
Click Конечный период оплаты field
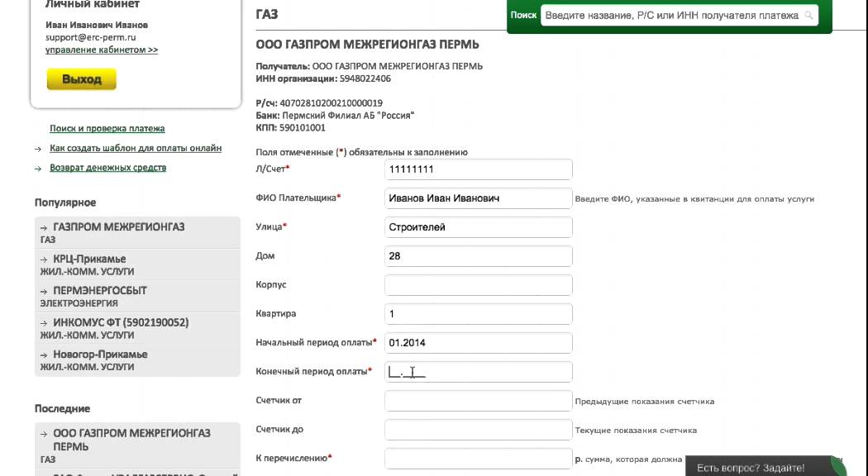tap(479, 372)
